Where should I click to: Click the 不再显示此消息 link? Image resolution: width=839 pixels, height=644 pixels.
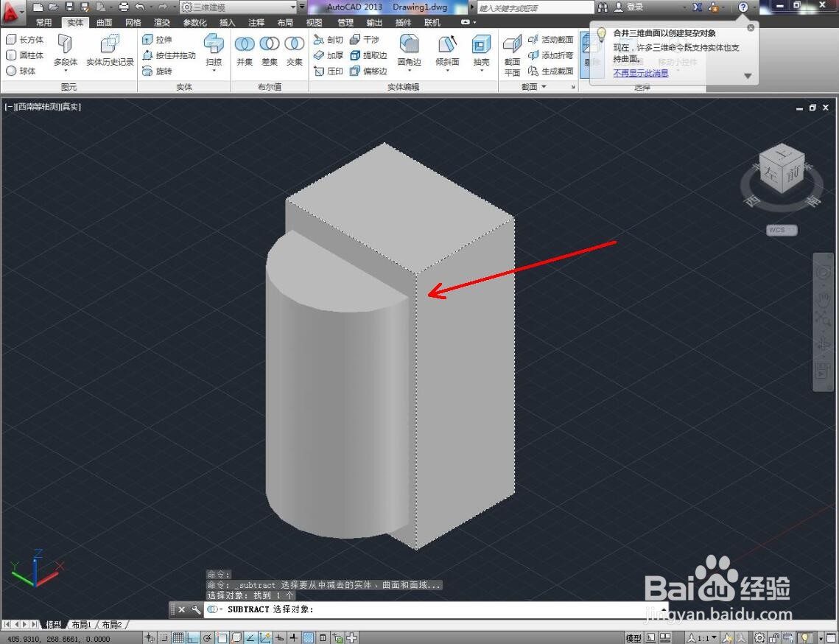point(641,74)
